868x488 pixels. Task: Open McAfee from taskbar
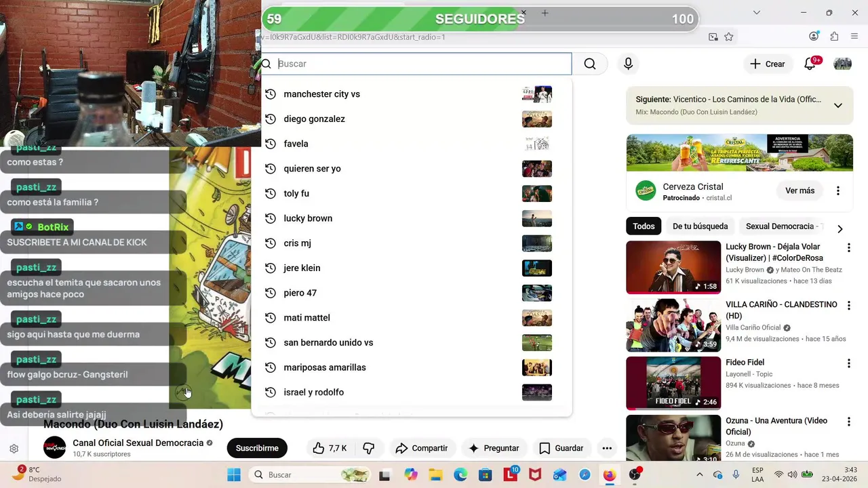coord(535,474)
